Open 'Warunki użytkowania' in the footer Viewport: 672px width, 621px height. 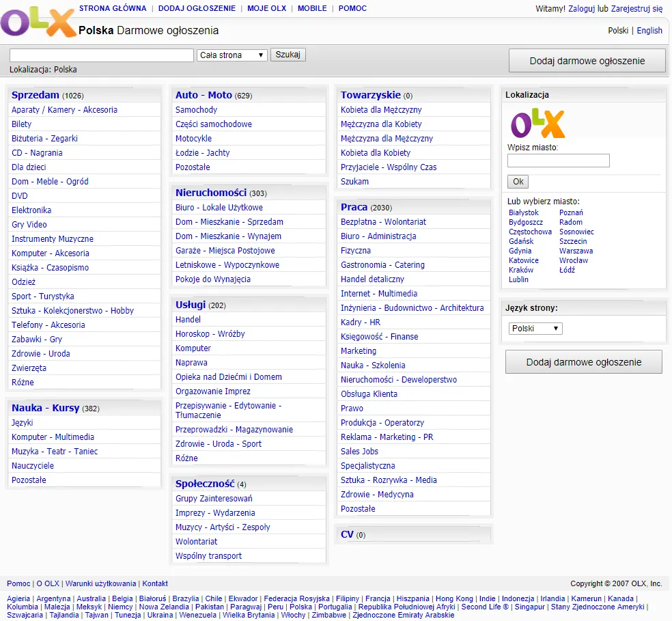(x=100, y=583)
